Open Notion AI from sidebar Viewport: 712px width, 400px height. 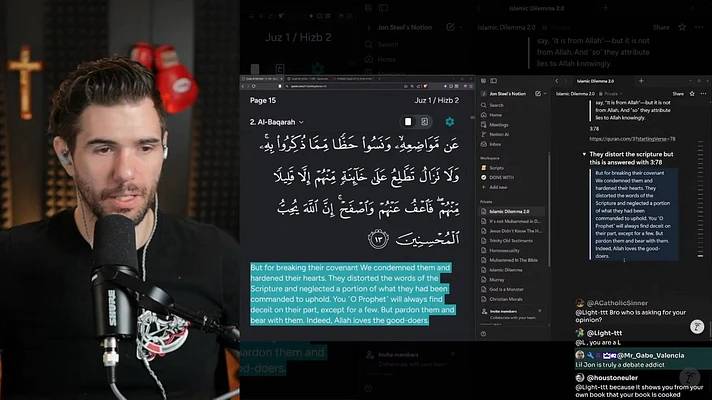point(513,134)
